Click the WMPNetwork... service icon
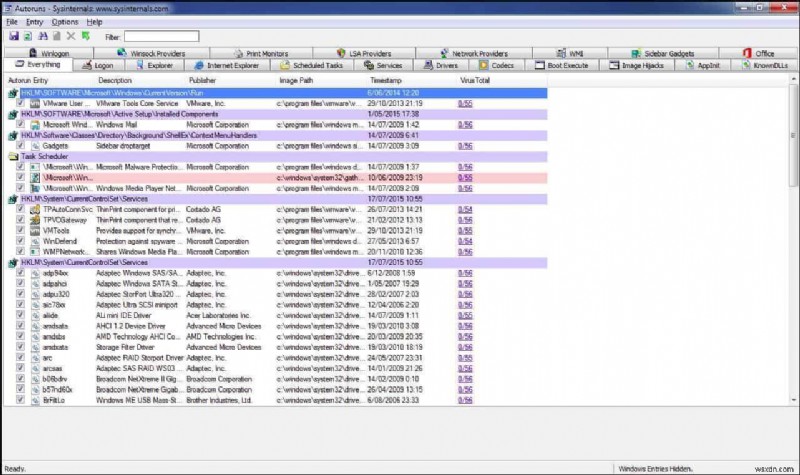Screen dimensions: 800x475 click(35, 252)
